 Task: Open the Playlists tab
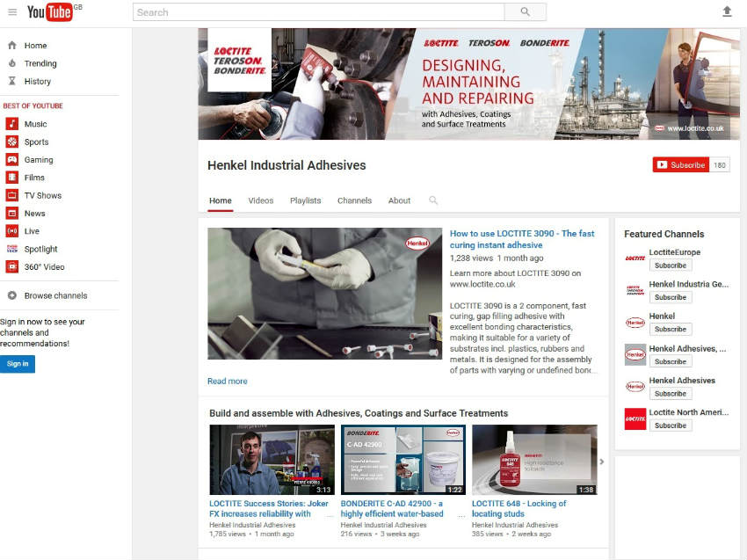click(306, 200)
